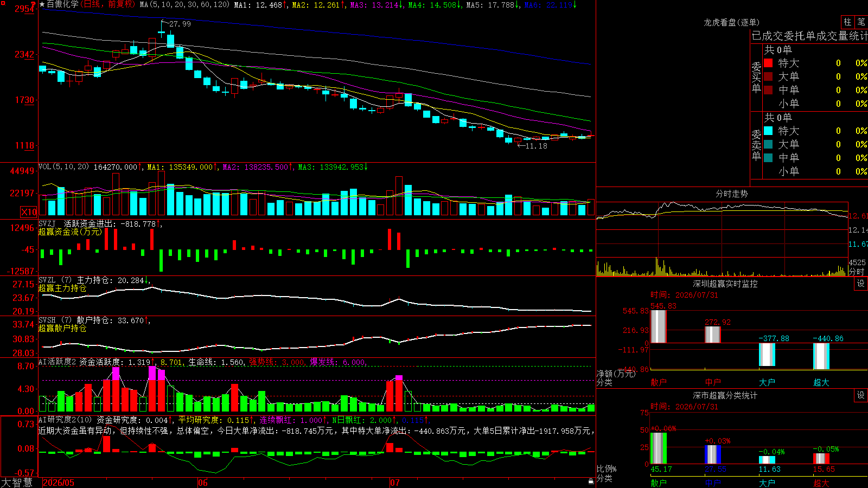The image size is (868, 488).
Task: Switch Dragon-Tiger panel to 柱 bar view
Action: point(847,22)
